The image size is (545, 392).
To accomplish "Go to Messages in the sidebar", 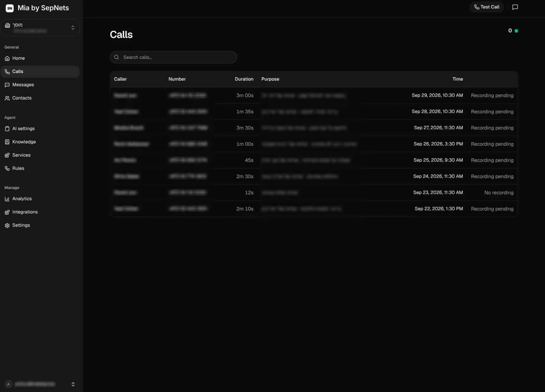I will pyautogui.click(x=40, y=85).
